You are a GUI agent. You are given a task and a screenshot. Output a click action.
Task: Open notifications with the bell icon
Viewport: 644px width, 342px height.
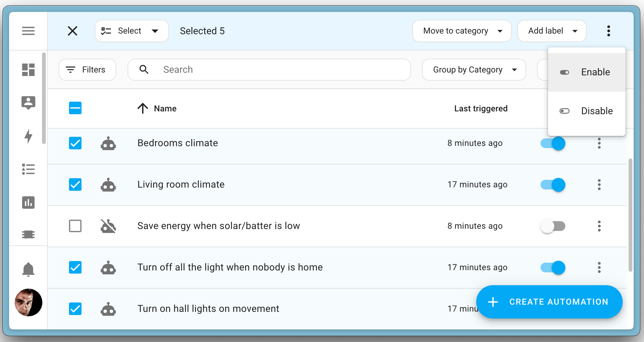[29, 269]
